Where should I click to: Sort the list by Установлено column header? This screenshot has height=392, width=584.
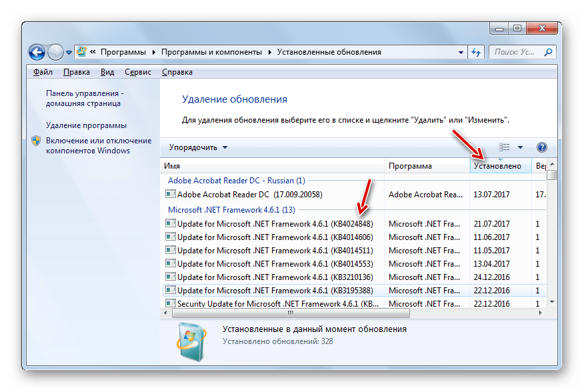pyautogui.click(x=497, y=166)
